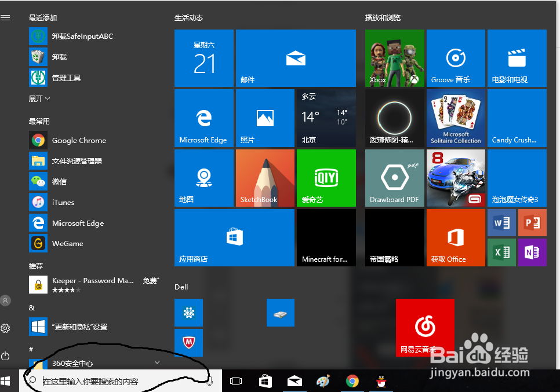Open Settings gear in sidebar
The width and height of the screenshot is (560, 392).
point(5,328)
